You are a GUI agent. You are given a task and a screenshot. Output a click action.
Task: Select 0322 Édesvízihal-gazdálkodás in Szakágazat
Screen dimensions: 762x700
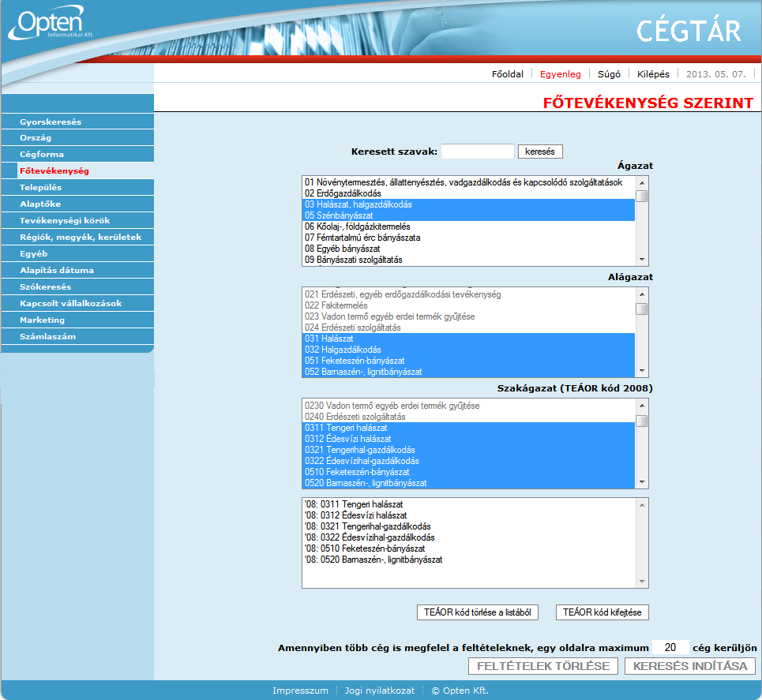468,461
